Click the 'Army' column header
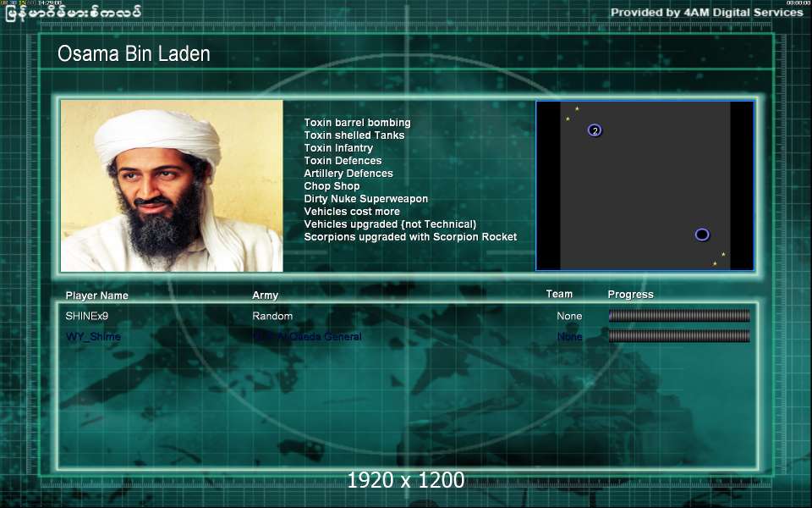812x508 pixels. point(265,295)
